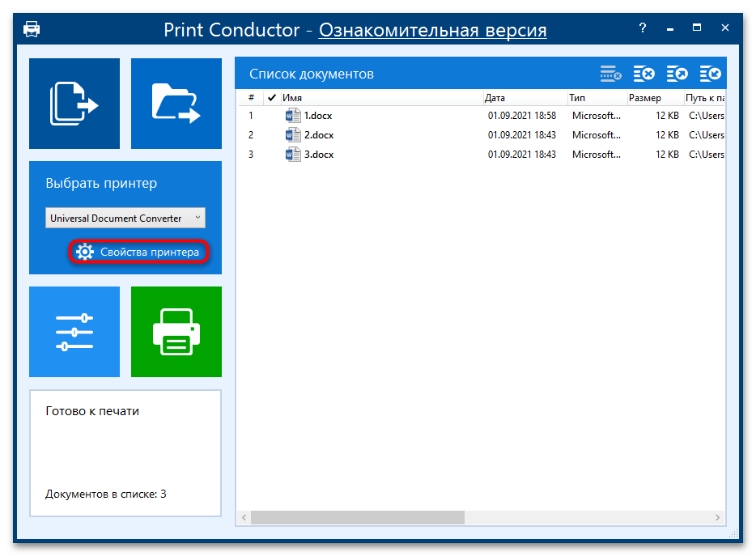The height and width of the screenshot is (556, 756).
Task: Click the Add Folder tile
Action: pos(176,104)
